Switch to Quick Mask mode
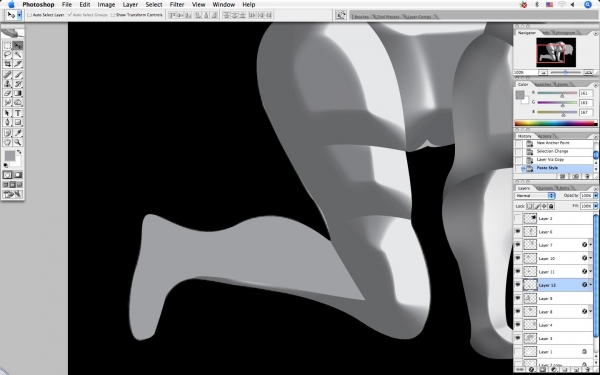The height and width of the screenshot is (375, 600). tap(18, 175)
